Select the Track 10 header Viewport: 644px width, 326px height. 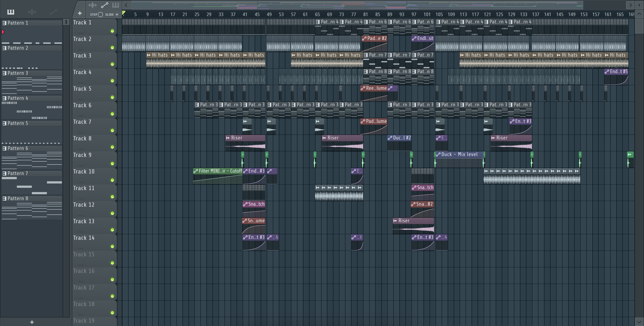coord(95,176)
